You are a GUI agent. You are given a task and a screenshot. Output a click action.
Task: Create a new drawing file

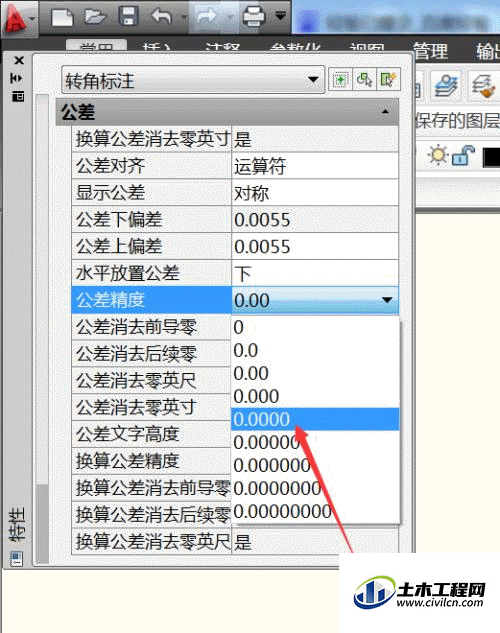pyautogui.click(x=62, y=17)
